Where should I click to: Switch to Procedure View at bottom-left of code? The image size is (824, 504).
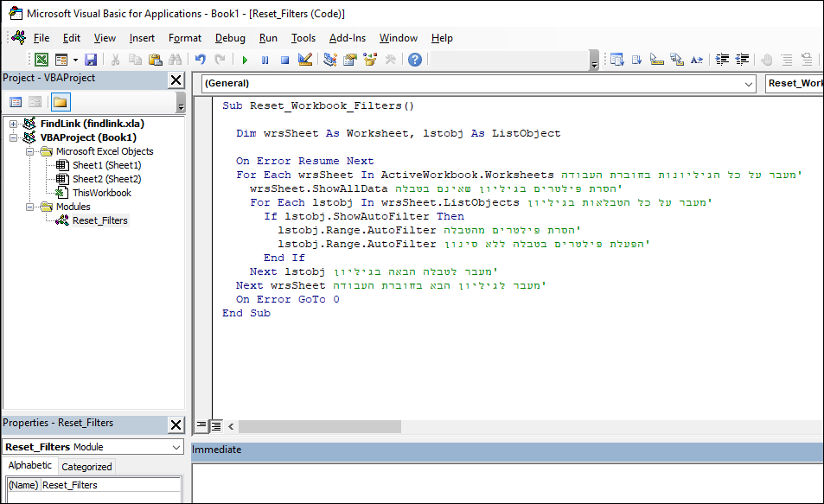click(201, 425)
